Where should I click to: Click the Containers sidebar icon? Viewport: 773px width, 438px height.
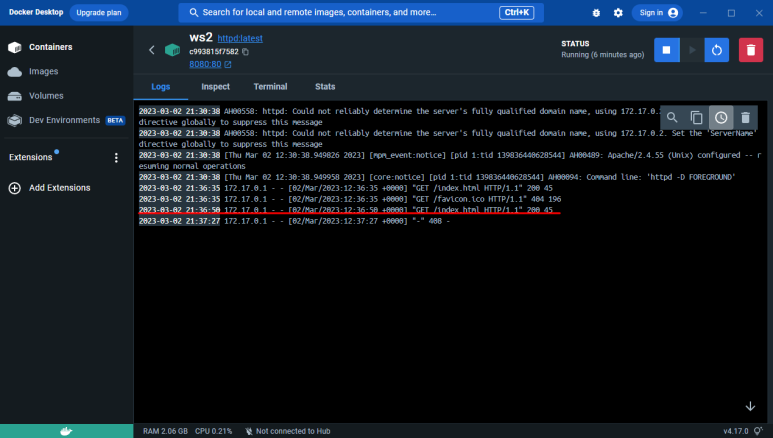coord(15,47)
